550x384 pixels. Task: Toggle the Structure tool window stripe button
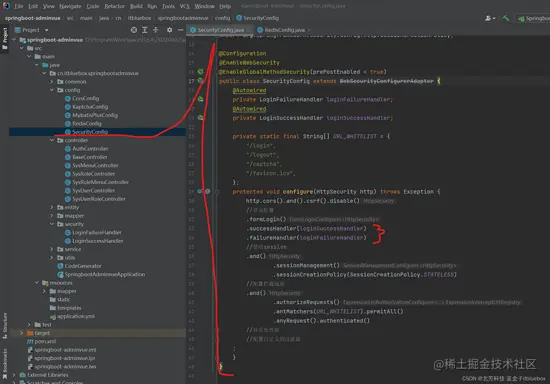tap(5, 325)
